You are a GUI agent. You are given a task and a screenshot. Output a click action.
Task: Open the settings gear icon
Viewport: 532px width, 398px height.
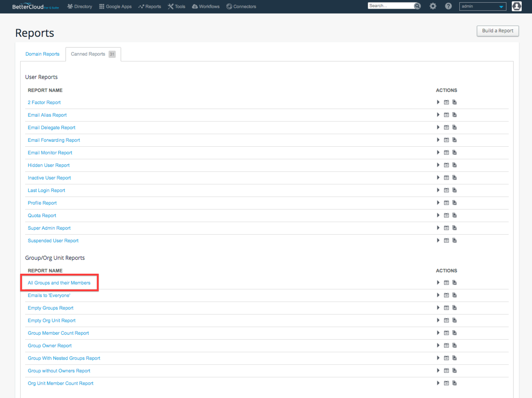432,6
